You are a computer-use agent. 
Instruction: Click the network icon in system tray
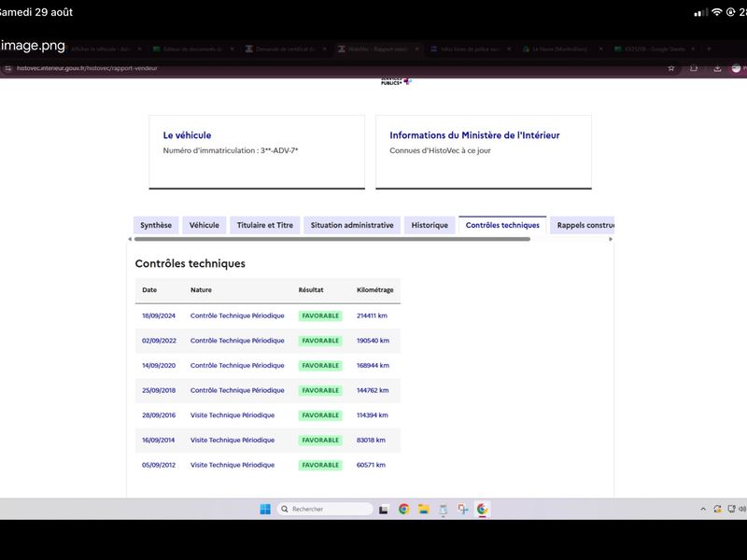(731, 509)
